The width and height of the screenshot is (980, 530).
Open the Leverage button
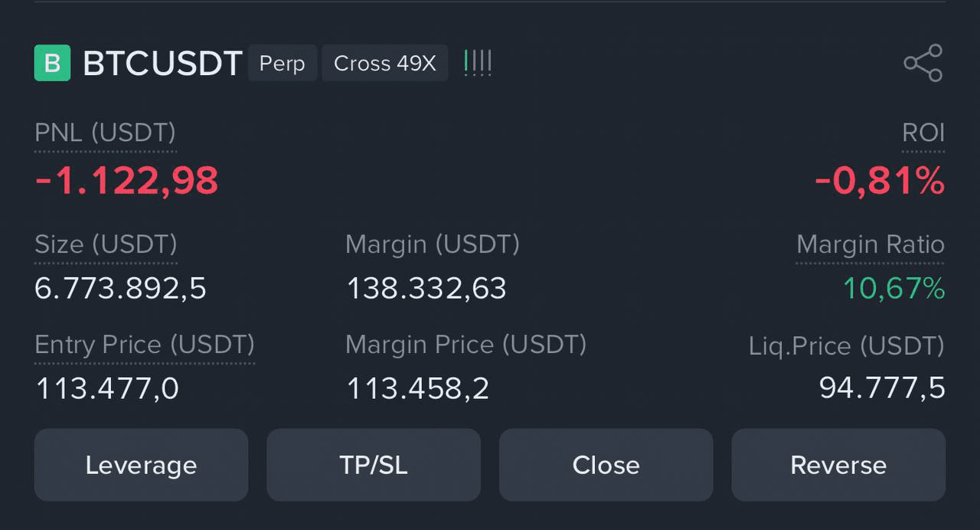point(141,465)
